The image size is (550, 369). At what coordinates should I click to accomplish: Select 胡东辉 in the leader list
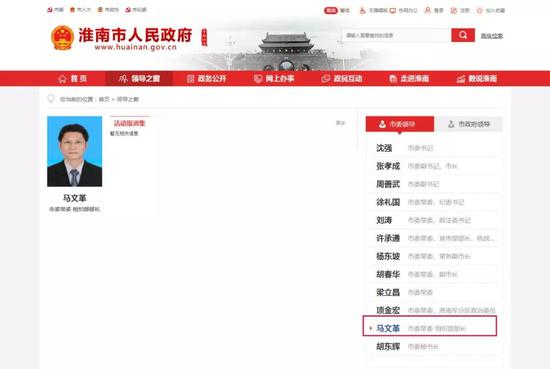point(434,347)
